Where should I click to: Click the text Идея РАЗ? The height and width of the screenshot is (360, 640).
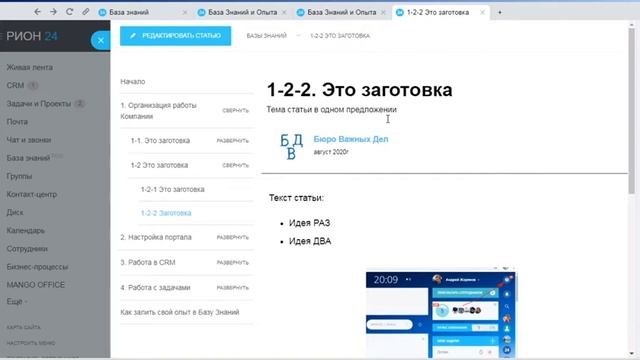309,223
